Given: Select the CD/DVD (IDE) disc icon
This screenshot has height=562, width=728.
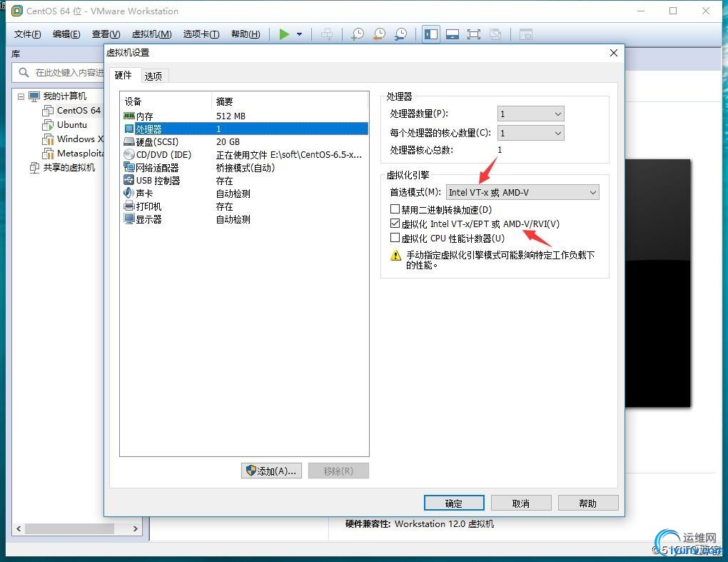Looking at the screenshot, I should [x=129, y=155].
